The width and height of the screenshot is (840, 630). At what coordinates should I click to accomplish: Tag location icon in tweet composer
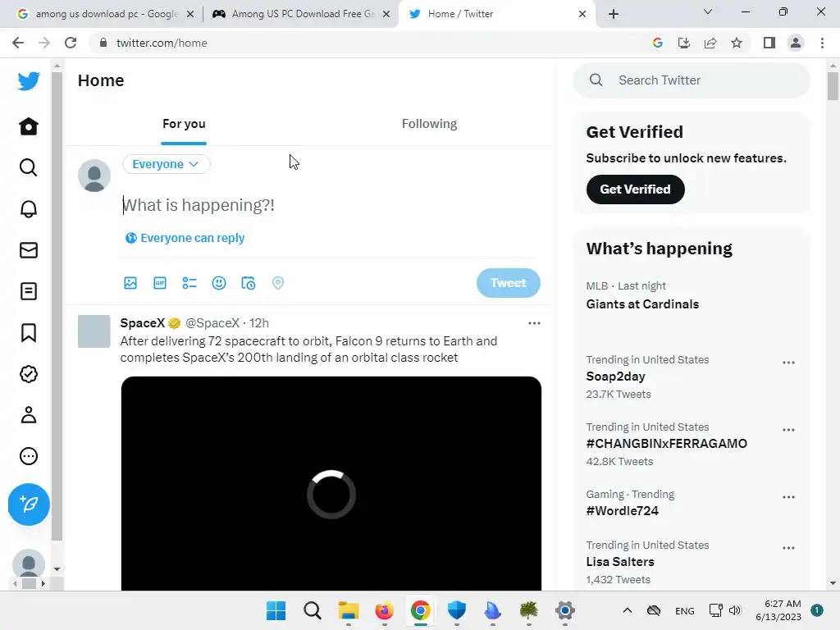pos(277,283)
